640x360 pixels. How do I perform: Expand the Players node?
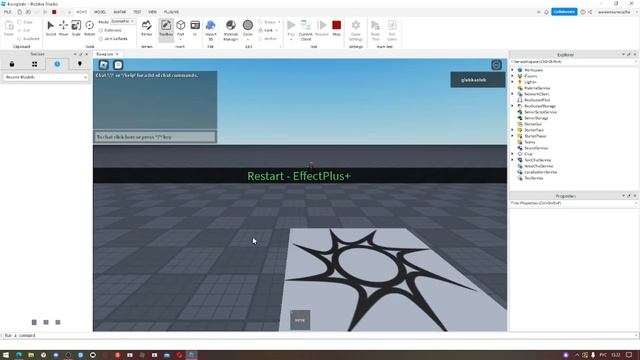(513, 76)
